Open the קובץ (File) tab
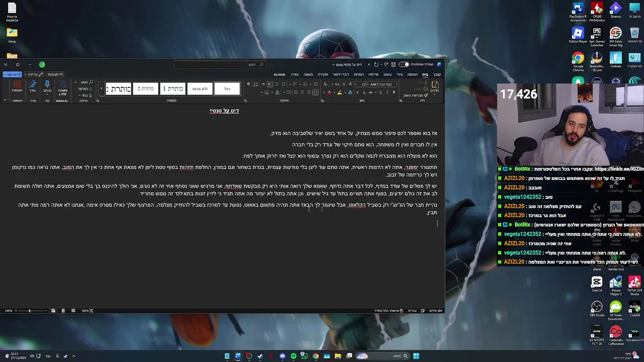This screenshot has width=644, height=362. pyautogui.click(x=437, y=74)
